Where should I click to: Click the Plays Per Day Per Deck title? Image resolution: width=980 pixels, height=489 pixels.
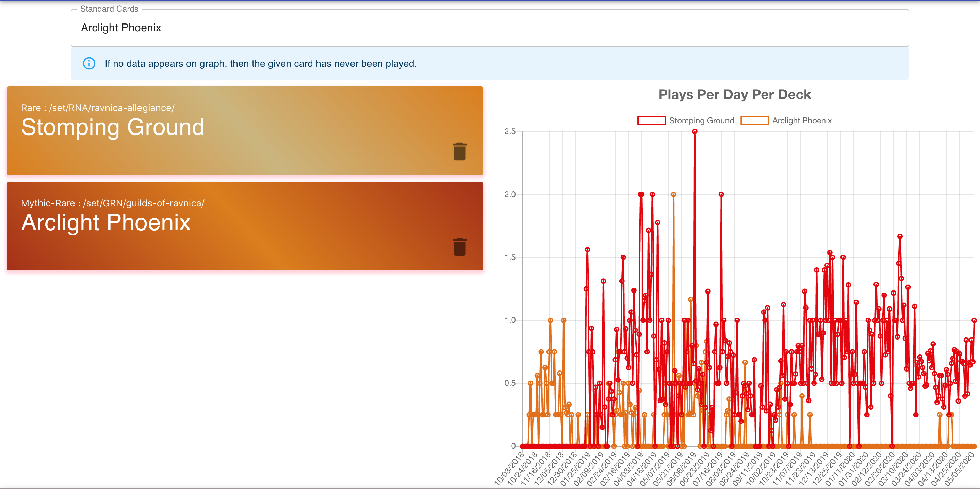click(735, 94)
